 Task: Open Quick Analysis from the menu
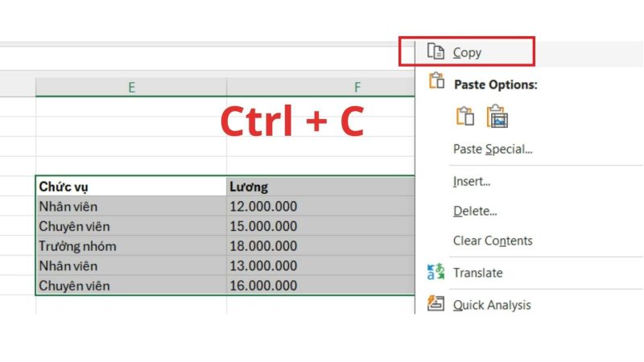tap(492, 305)
